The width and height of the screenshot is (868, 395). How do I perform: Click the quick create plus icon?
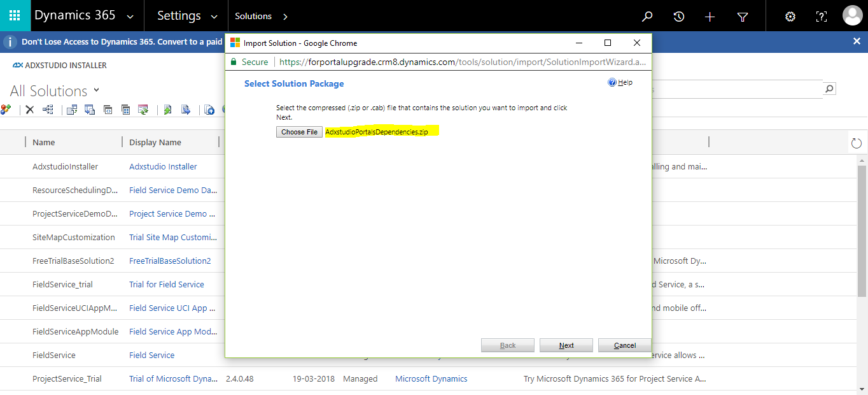(710, 17)
